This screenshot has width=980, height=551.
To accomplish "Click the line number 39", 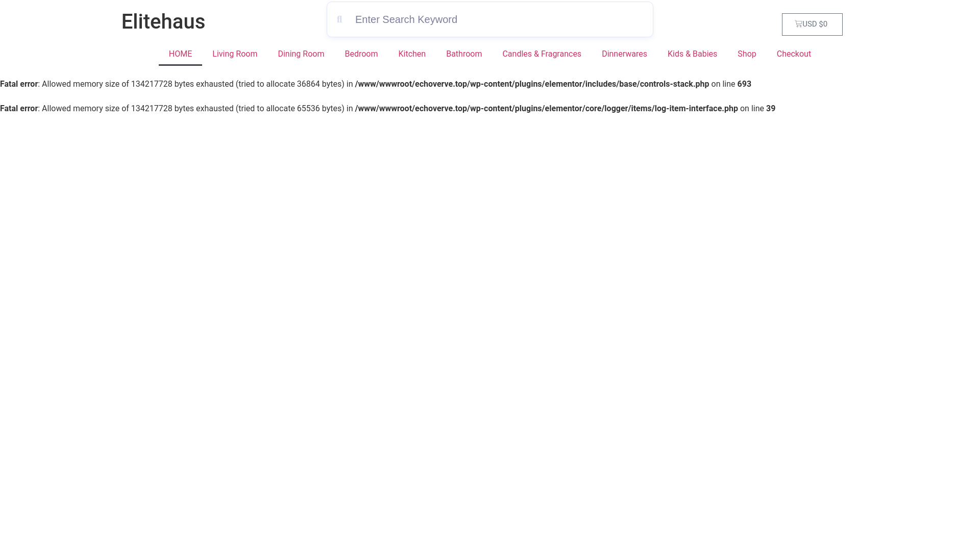I will tap(771, 109).
